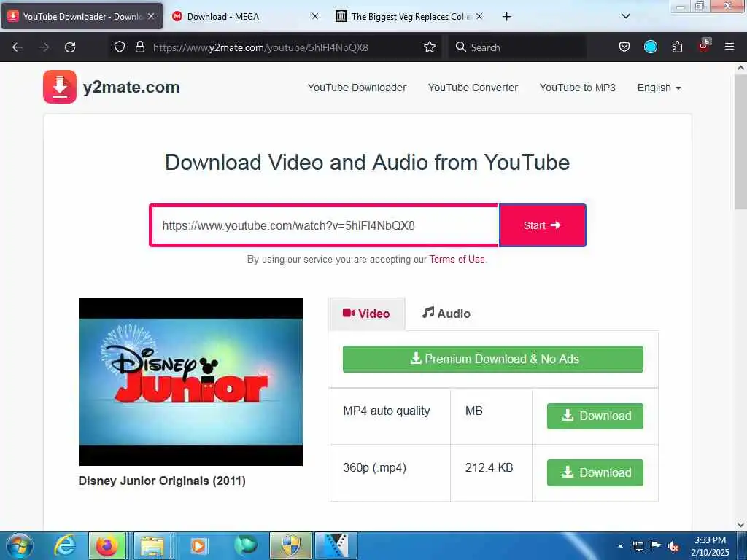
Task: Click the y2mate.com site name
Action: point(131,87)
